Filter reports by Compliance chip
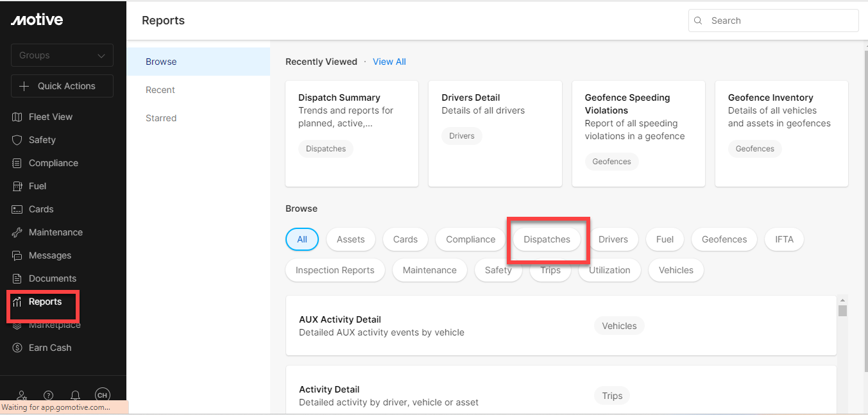The width and height of the screenshot is (868, 415). point(471,239)
